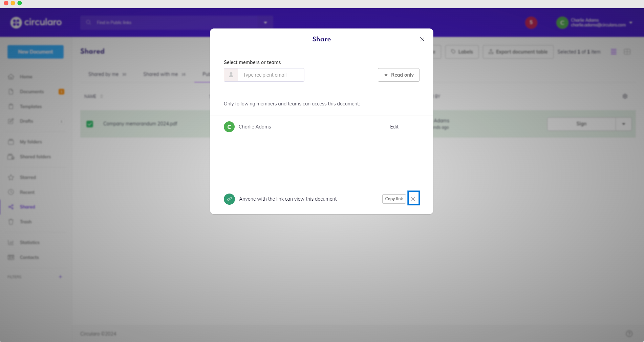The width and height of the screenshot is (644, 342).
Task: Expand the Sign button dropdown arrow
Action: 623,124
